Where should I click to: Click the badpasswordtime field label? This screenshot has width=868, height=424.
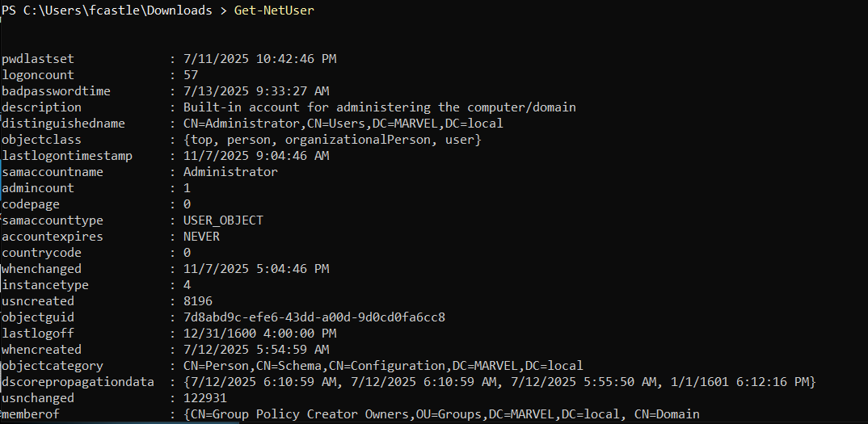pyautogui.click(x=57, y=90)
